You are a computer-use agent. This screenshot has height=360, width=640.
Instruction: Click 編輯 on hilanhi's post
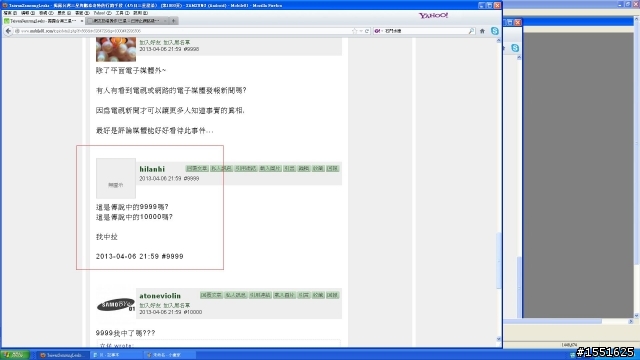(x=304, y=169)
